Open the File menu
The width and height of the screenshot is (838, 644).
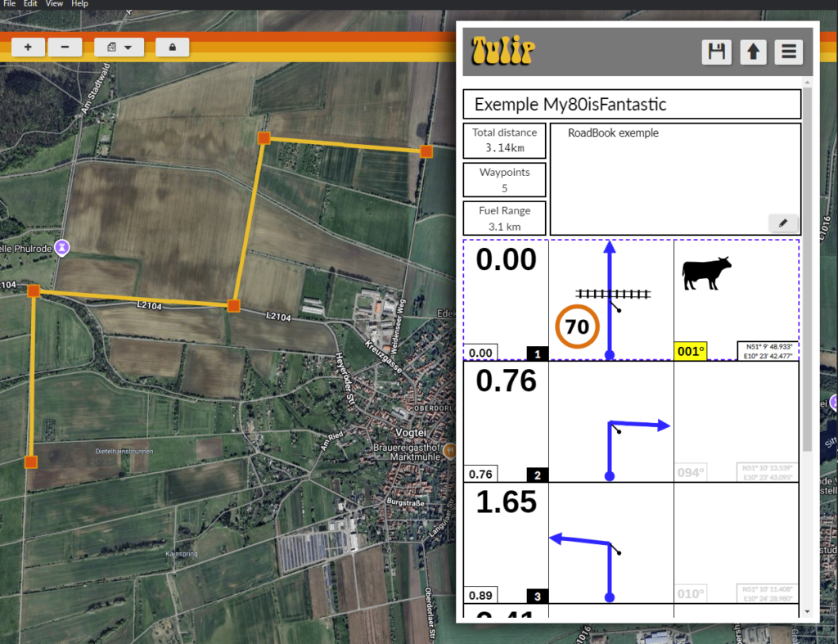pyautogui.click(x=10, y=4)
